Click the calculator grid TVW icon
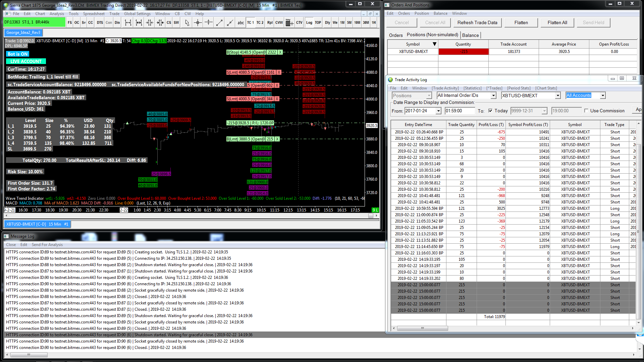The image size is (644, 362). click(x=289, y=22)
